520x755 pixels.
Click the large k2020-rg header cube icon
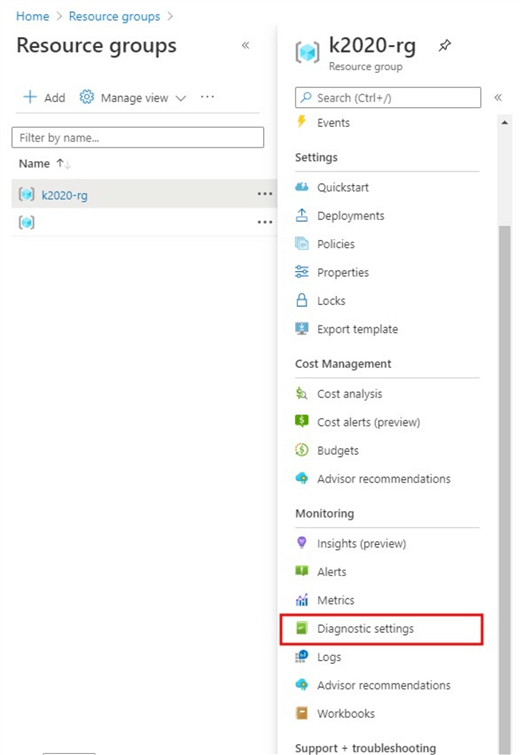coord(307,52)
